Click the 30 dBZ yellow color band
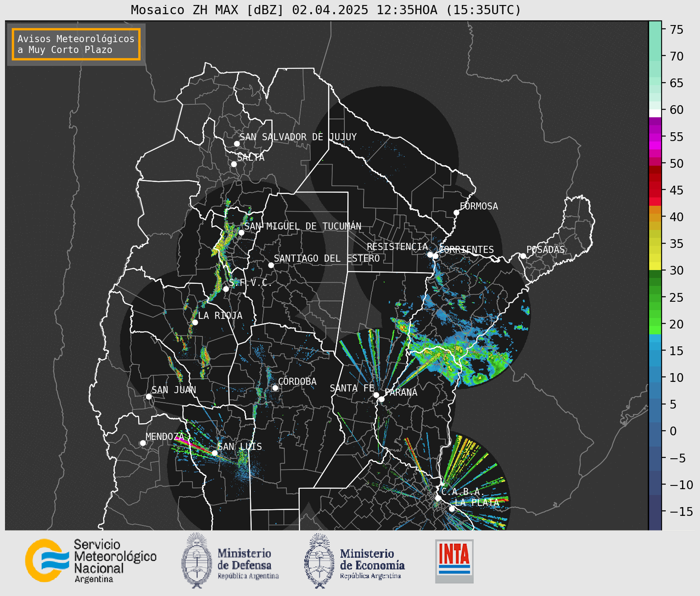Image resolution: width=700 pixels, height=596 pixels. pyautogui.click(x=655, y=266)
